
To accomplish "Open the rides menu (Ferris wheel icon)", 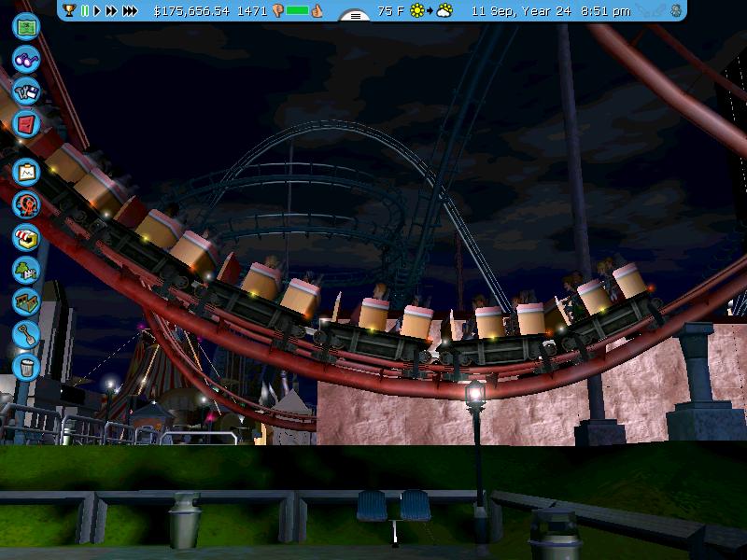I will tap(26, 204).
